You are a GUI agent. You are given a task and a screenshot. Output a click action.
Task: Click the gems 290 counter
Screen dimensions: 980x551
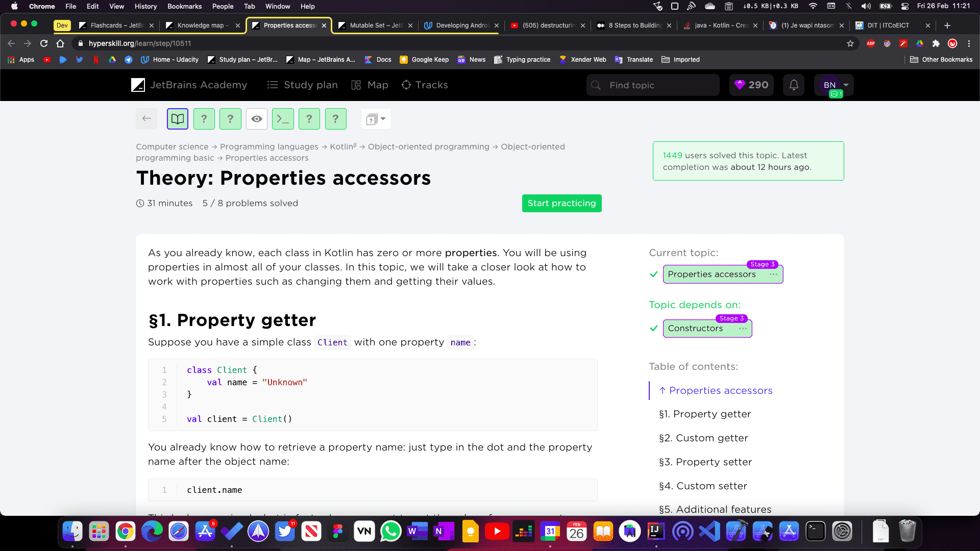click(x=751, y=85)
